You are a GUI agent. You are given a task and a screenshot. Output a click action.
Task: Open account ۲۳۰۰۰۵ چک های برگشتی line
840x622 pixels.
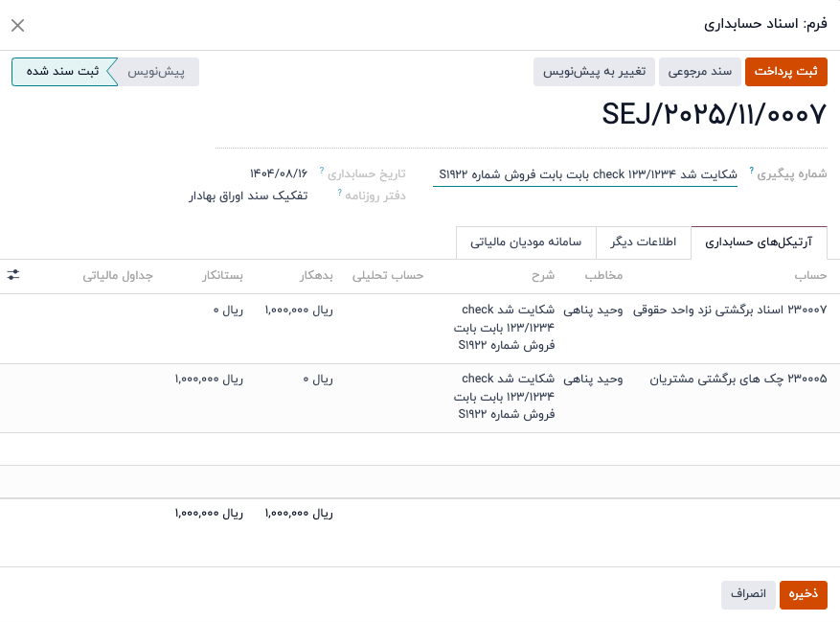738,380
